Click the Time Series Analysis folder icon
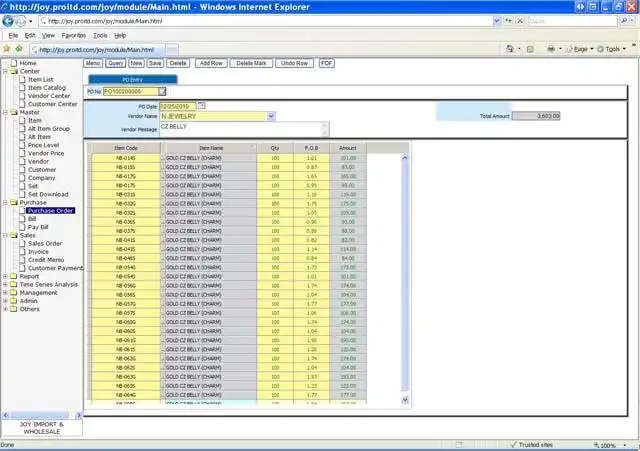 14,284
